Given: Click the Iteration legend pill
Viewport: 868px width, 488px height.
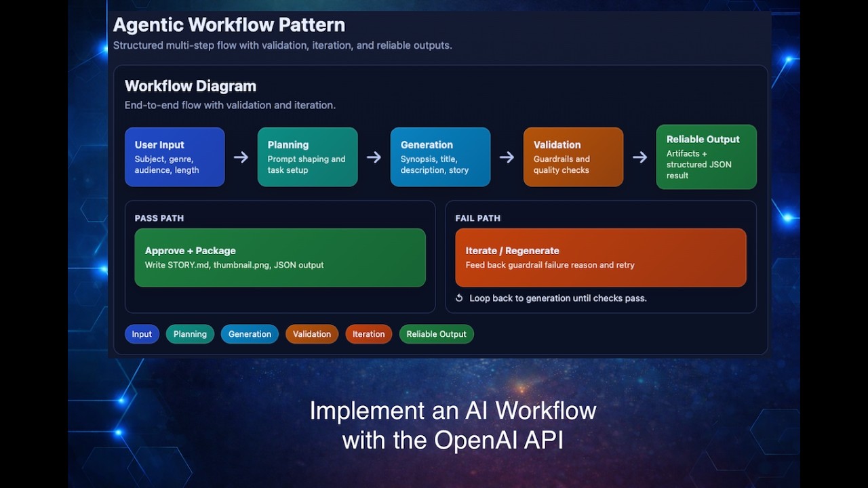Looking at the screenshot, I should point(368,334).
